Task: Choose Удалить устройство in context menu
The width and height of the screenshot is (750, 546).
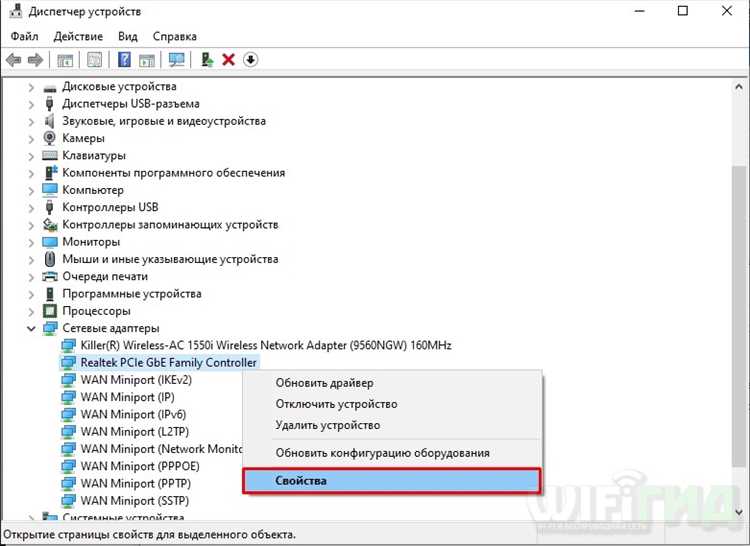Action: click(392, 425)
